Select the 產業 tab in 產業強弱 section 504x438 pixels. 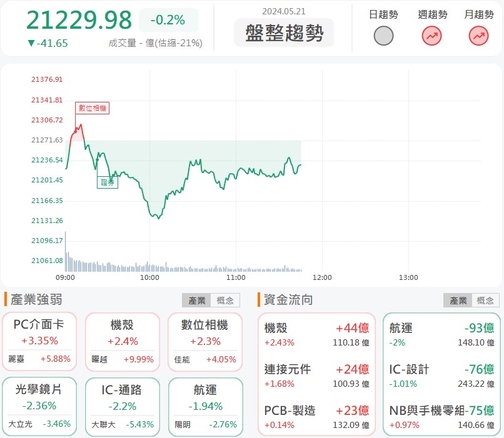click(x=196, y=301)
